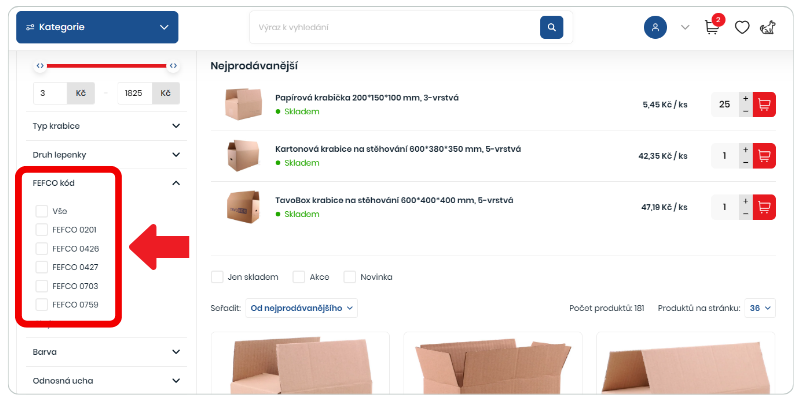Increase quantity for Papírová krabička
800x400 pixels.
[746, 98]
